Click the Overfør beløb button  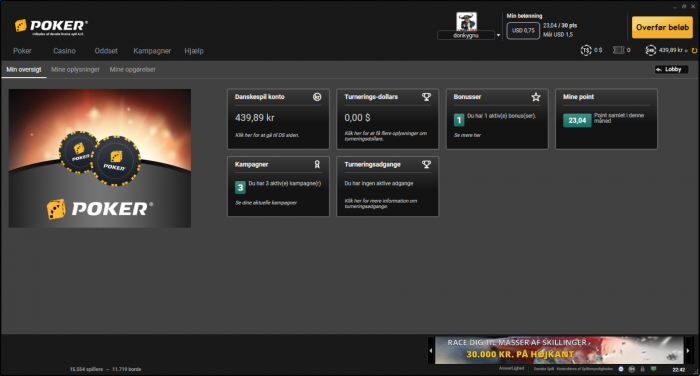click(662, 27)
